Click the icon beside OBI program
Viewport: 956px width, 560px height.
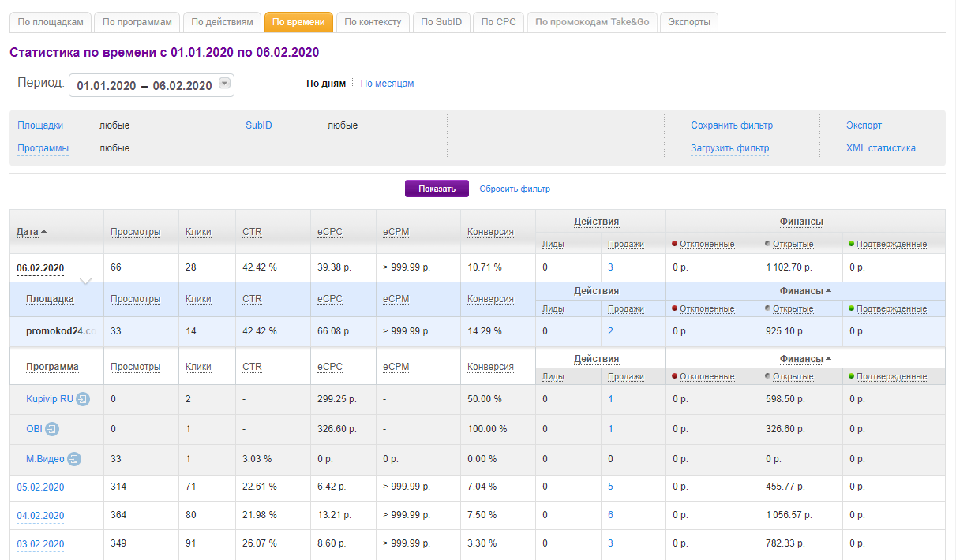(52, 429)
